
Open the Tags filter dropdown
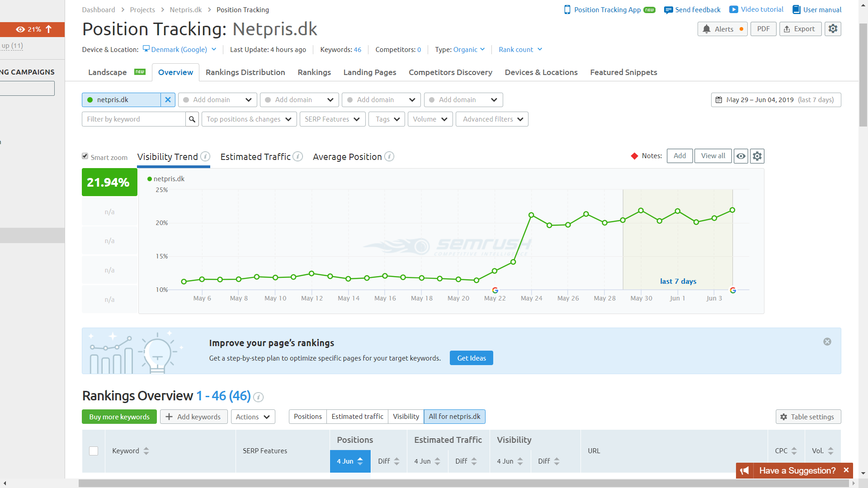coord(387,119)
